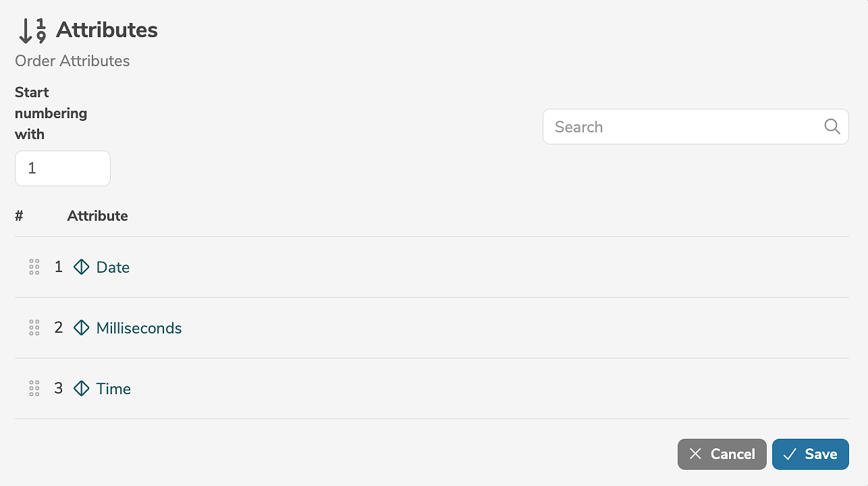Click the magnifying glass search icon
868x486 pixels.
tap(832, 127)
